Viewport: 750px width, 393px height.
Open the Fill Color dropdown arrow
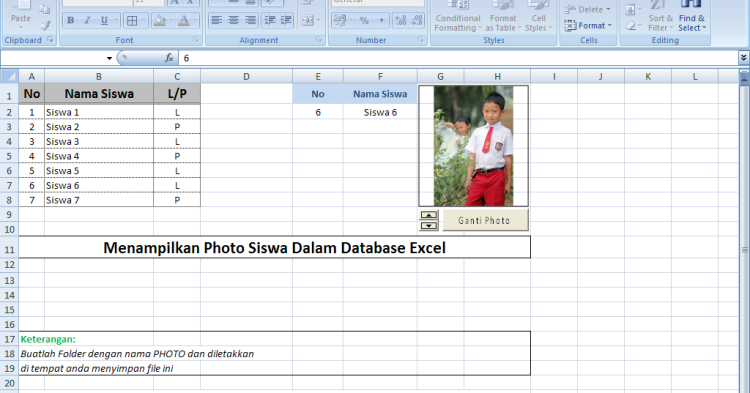click(171, 21)
